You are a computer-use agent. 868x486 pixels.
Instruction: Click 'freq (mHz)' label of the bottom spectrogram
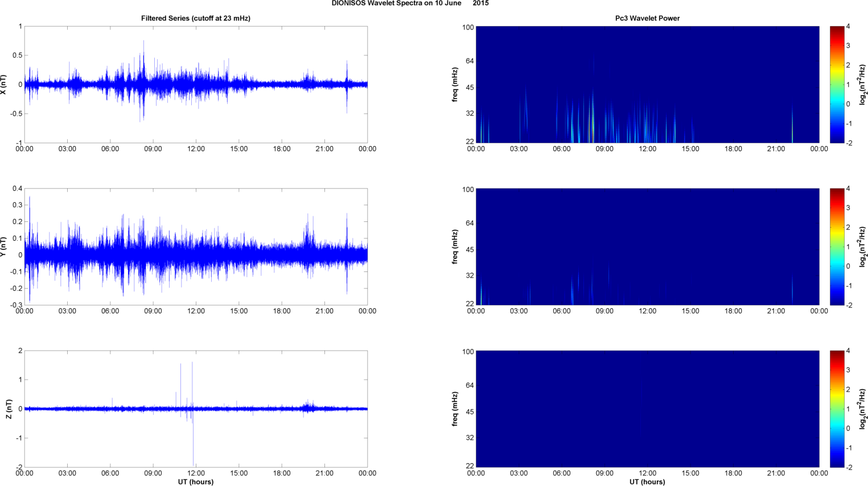(455, 409)
